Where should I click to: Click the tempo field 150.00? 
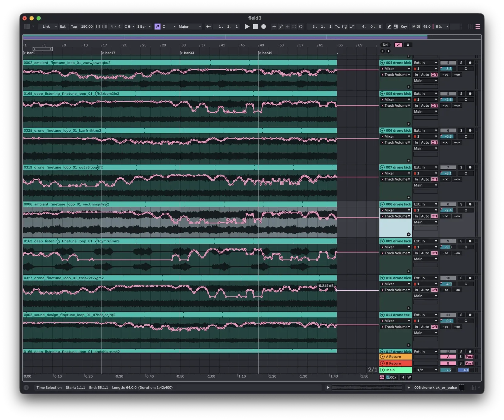coord(87,26)
